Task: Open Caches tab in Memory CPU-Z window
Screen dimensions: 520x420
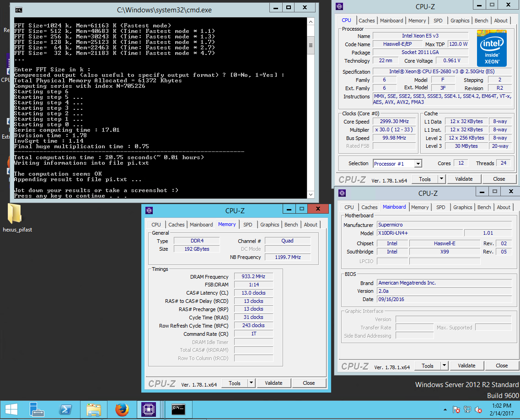Action: 176,225
